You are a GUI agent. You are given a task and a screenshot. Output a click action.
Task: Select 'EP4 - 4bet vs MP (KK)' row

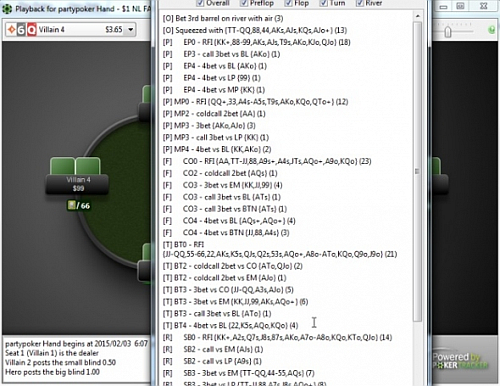[x=214, y=90]
